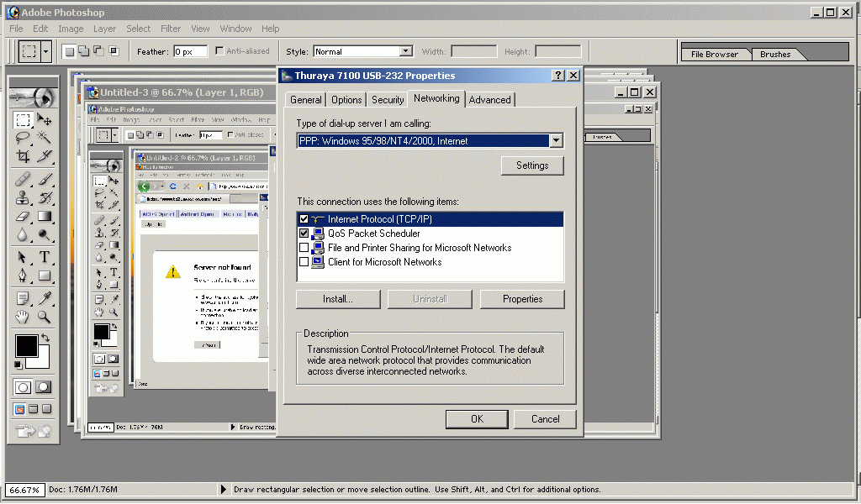Check the Client for Microsoft Networks checkbox
The image size is (861, 504).
pos(304,261)
